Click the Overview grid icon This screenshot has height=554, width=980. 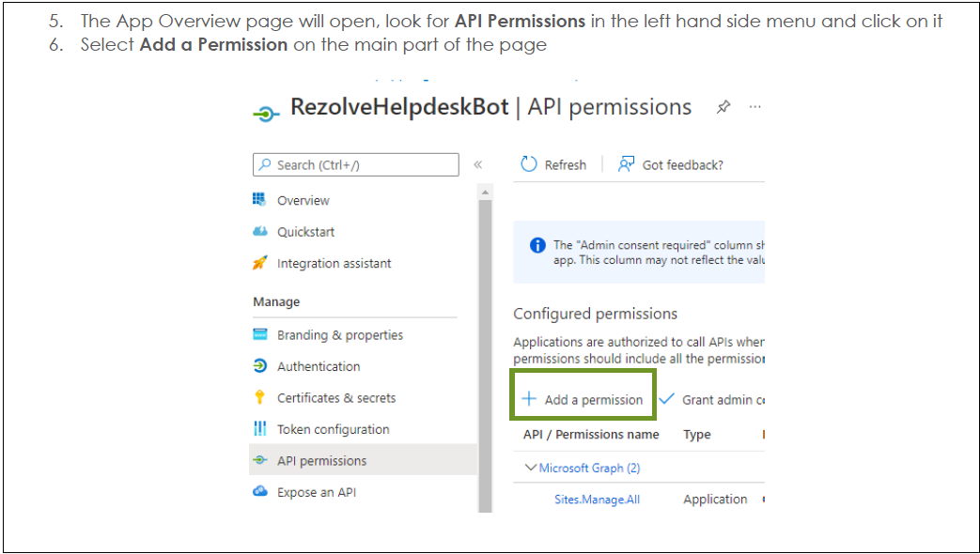click(x=259, y=199)
